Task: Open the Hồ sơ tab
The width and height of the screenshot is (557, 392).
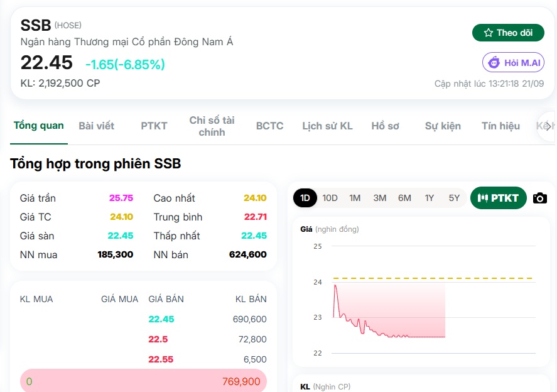Action: coord(385,126)
